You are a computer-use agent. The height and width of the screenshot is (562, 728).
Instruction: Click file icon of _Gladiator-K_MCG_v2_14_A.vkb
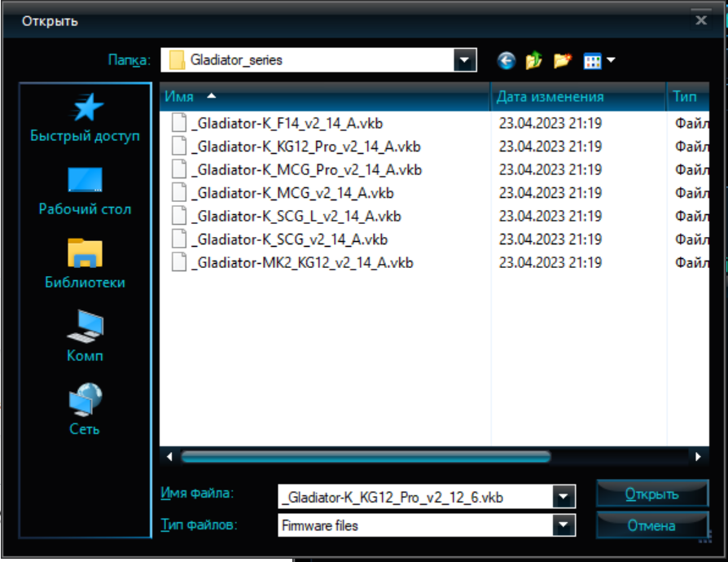coord(179,192)
